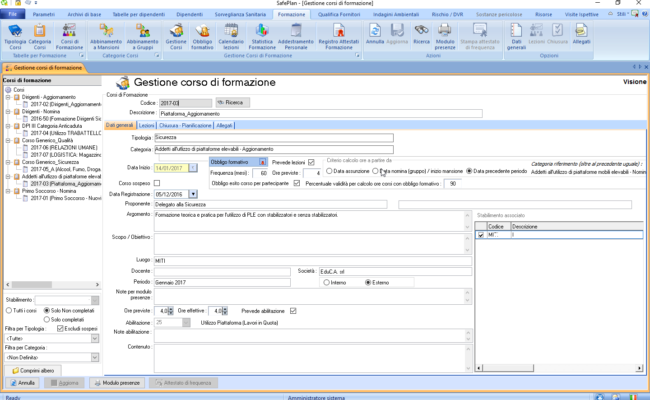Screen dimensions: 650x400
Task: Open Obbligo formativo ribbon icon
Action: [202, 36]
